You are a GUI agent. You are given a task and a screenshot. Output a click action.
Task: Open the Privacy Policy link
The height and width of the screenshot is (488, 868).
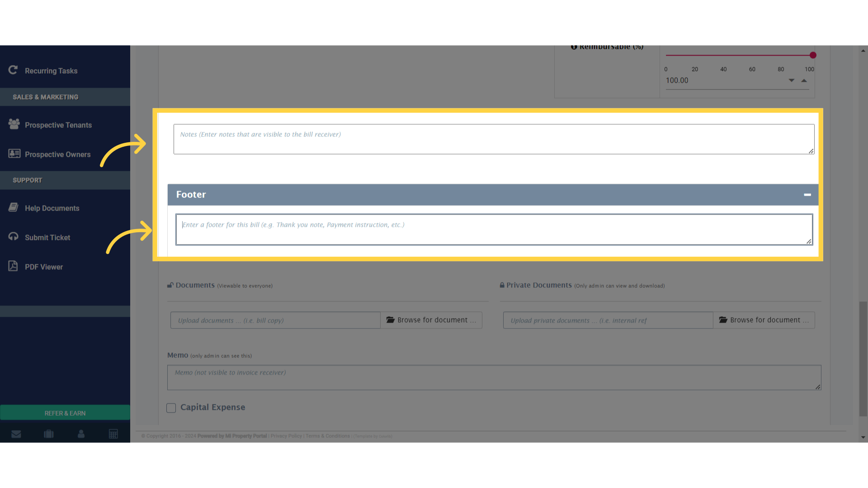click(x=286, y=436)
